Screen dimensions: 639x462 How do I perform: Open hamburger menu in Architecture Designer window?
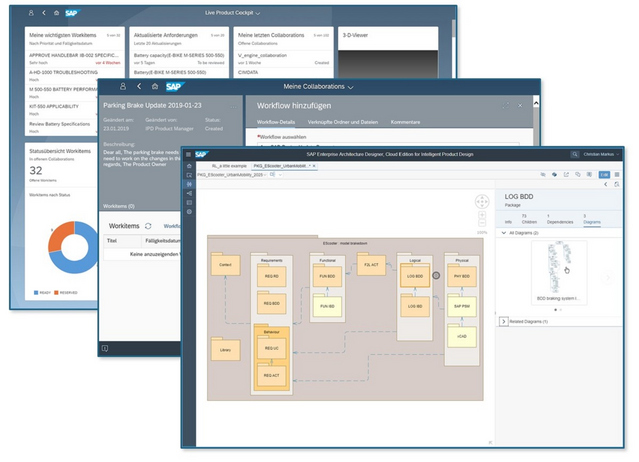188,154
